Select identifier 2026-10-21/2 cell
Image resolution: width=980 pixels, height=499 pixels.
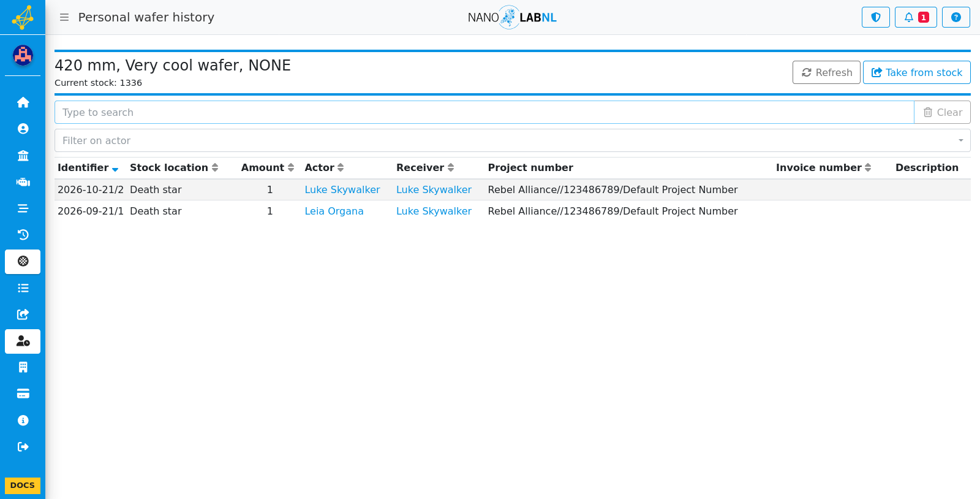tap(91, 190)
